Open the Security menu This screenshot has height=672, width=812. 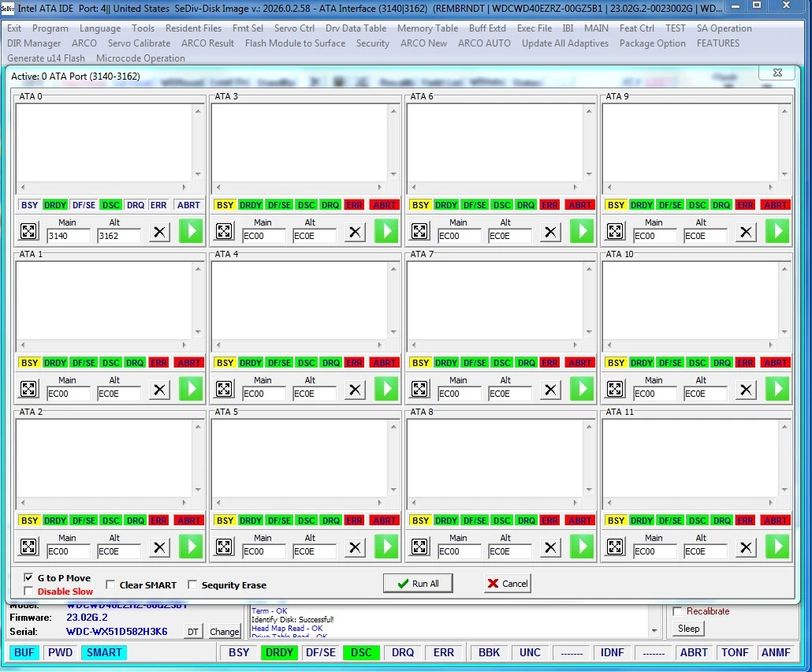pyautogui.click(x=373, y=43)
